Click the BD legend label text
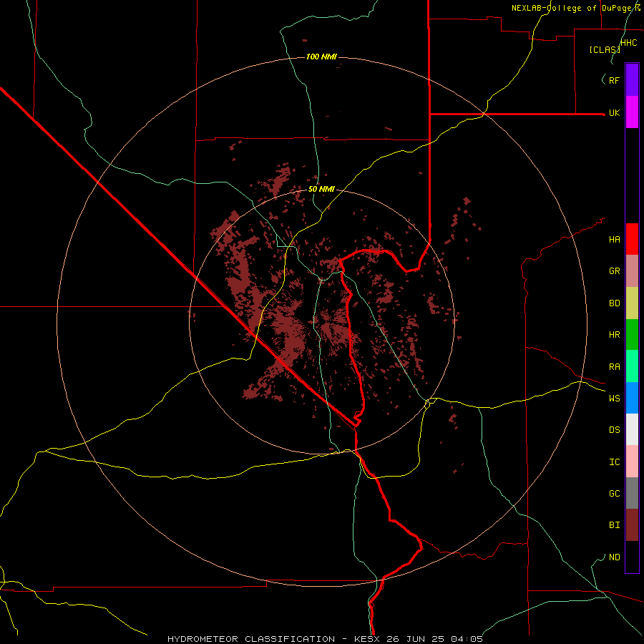The height and width of the screenshot is (644, 644). [x=614, y=303]
